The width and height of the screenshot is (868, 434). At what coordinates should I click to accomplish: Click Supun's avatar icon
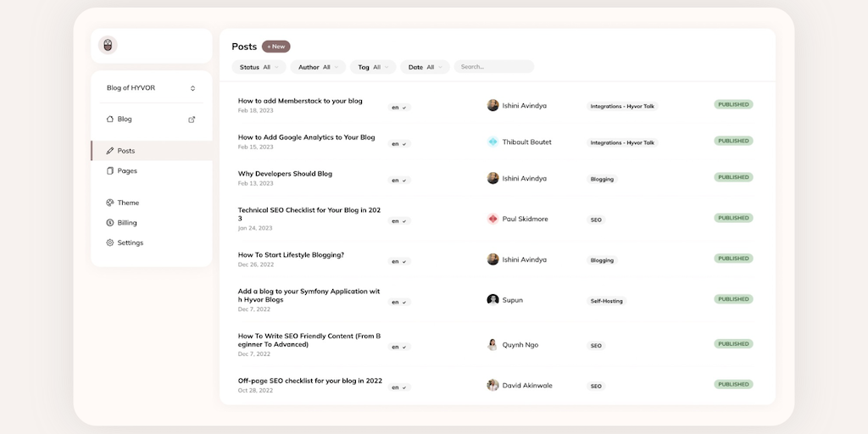click(492, 299)
